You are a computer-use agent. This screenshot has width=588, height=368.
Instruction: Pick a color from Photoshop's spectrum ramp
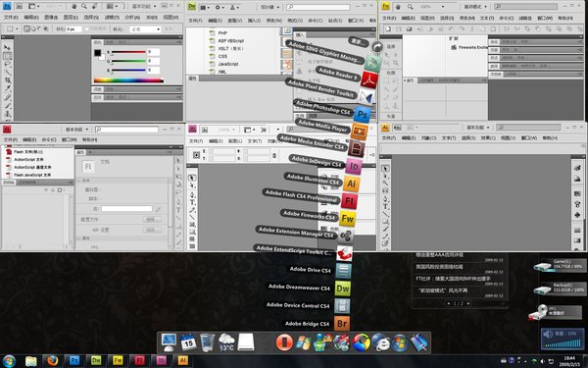pos(128,80)
